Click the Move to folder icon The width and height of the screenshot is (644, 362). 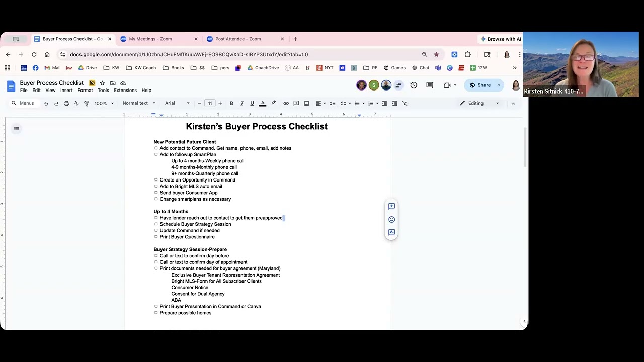tap(113, 83)
